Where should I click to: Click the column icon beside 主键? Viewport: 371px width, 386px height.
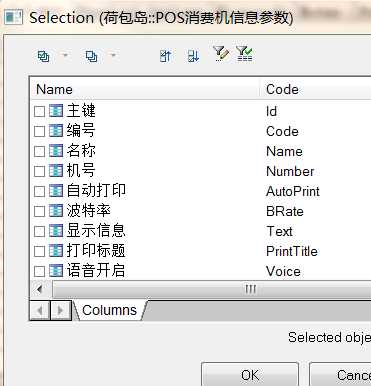pyautogui.click(x=56, y=111)
